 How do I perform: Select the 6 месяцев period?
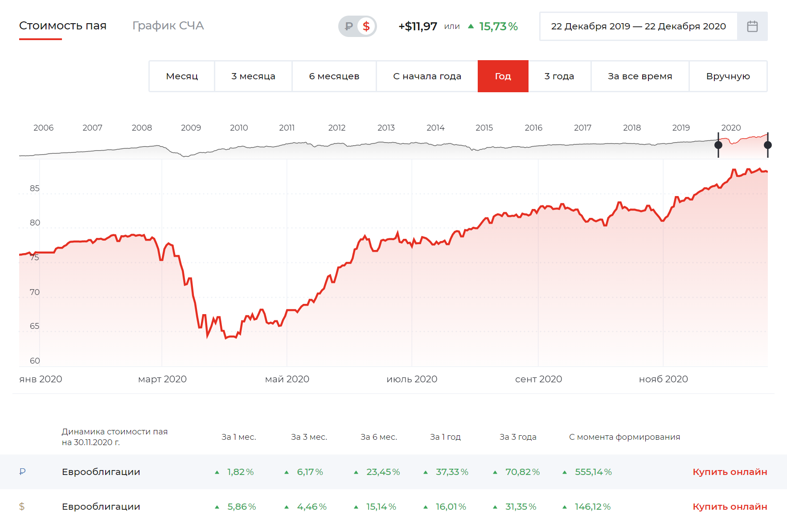[334, 76]
